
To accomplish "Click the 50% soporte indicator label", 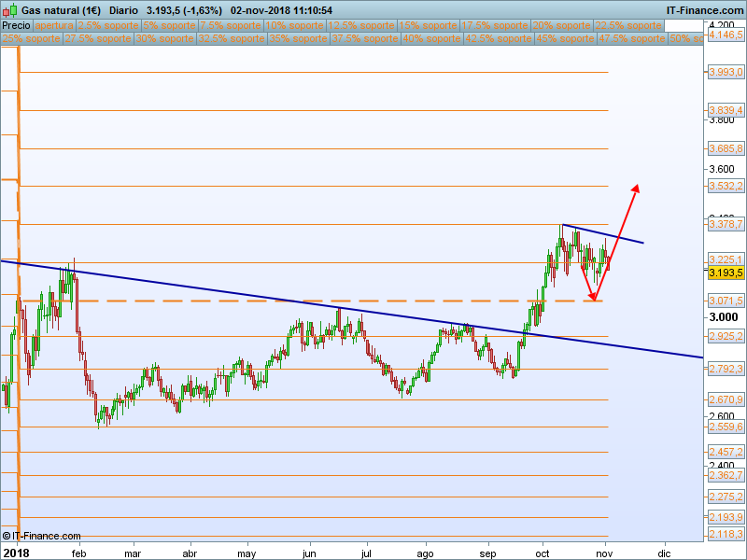I will (685, 39).
